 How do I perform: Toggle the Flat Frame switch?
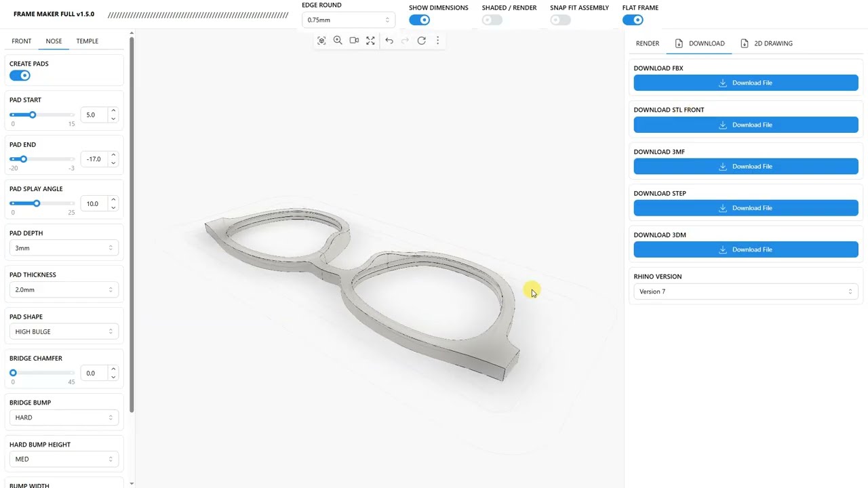click(633, 20)
